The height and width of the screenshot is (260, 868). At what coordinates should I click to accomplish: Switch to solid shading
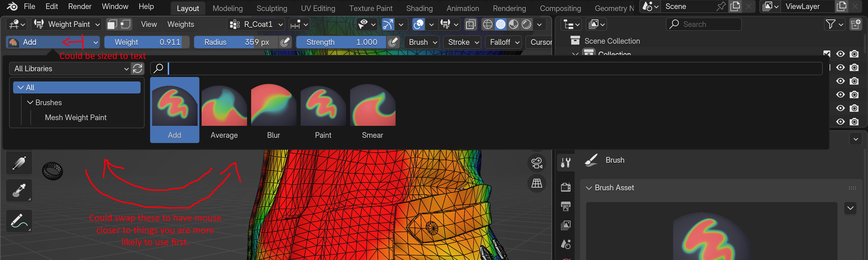pos(501,24)
